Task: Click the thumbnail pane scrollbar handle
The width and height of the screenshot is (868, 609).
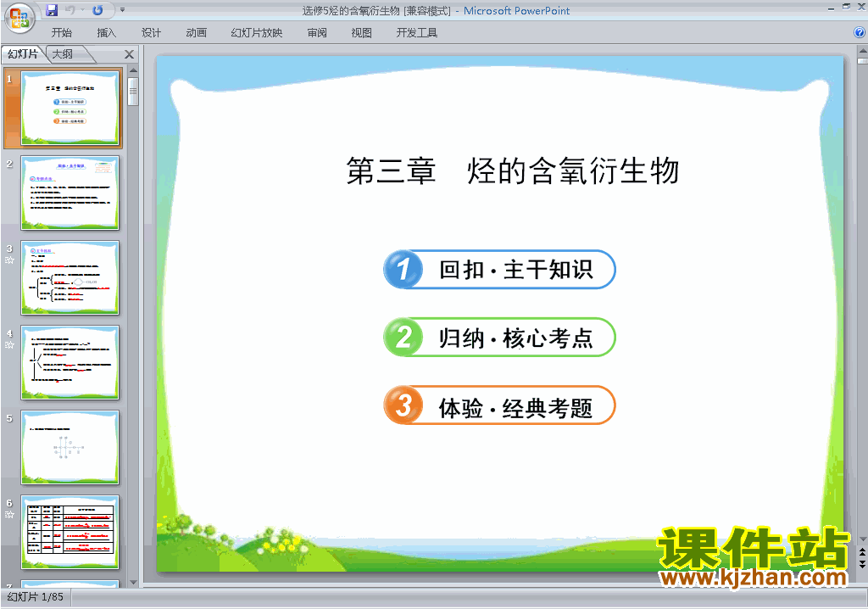Action: pos(133,92)
